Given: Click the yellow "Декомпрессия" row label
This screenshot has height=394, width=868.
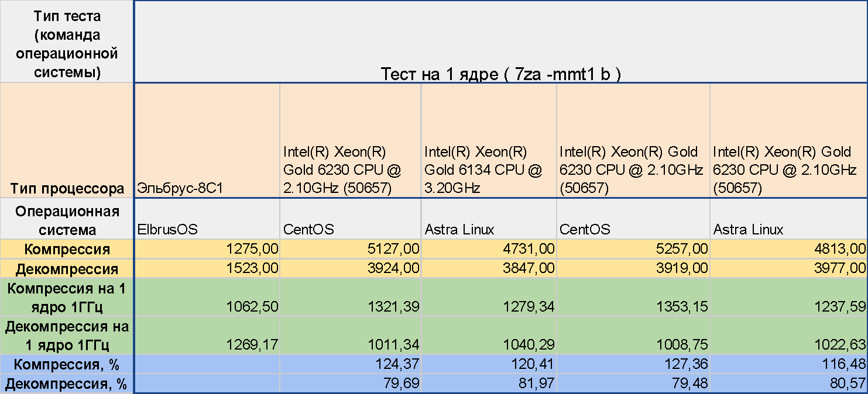Looking at the screenshot, I should click(67, 269).
